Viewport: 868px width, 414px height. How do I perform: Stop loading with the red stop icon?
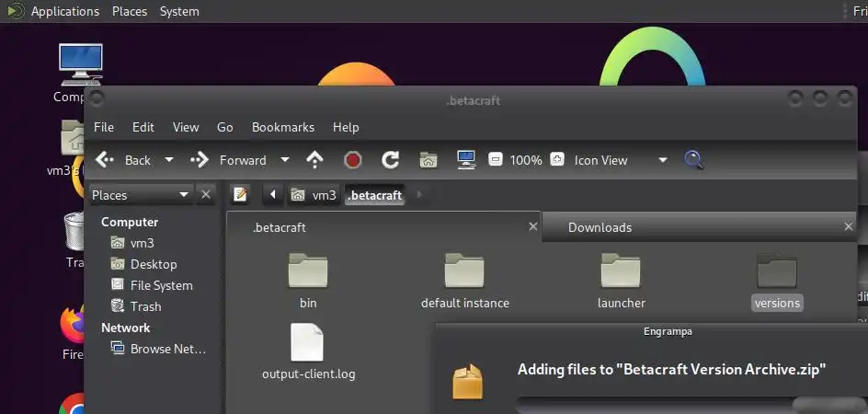[353, 160]
